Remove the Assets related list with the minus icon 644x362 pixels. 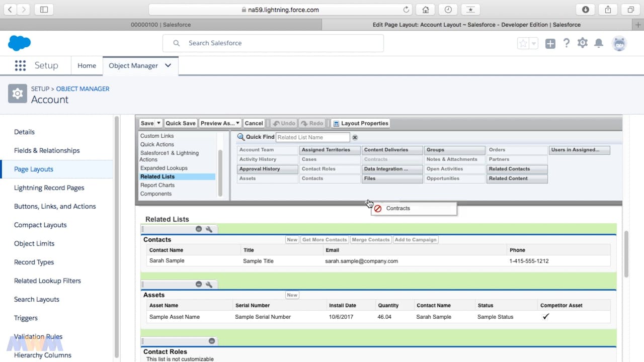[x=199, y=284]
